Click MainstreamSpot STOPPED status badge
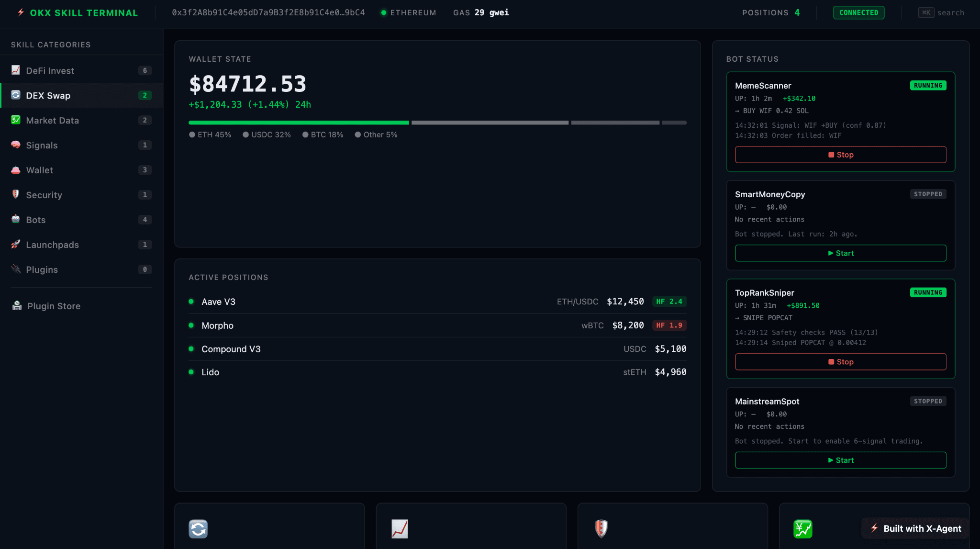The image size is (980, 549). [928, 401]
